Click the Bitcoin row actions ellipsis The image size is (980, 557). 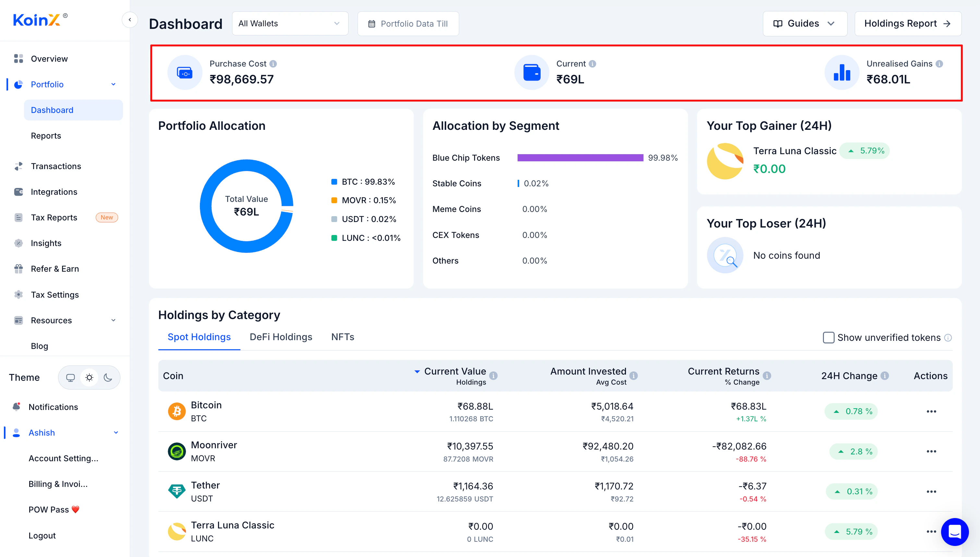point(931,412)
